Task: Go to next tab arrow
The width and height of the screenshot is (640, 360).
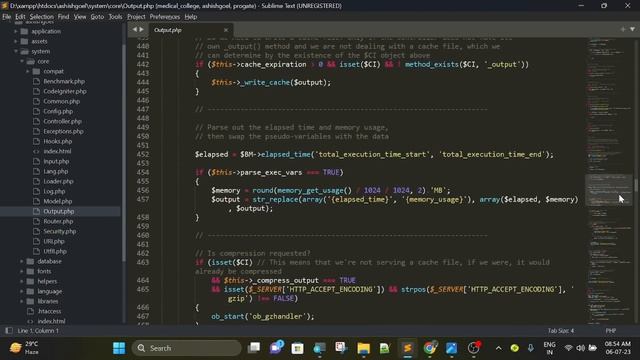Action: click(142, 29)
